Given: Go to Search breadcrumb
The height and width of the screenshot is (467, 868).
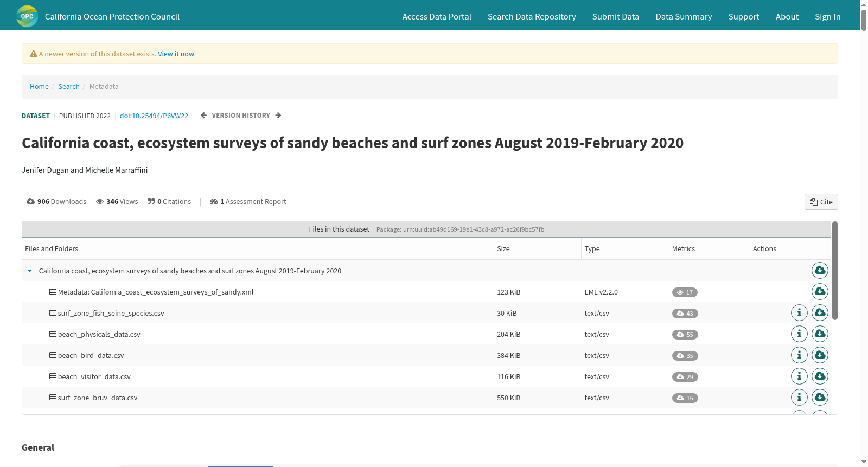Looking at the screenshot, I should tap(69, 87).
